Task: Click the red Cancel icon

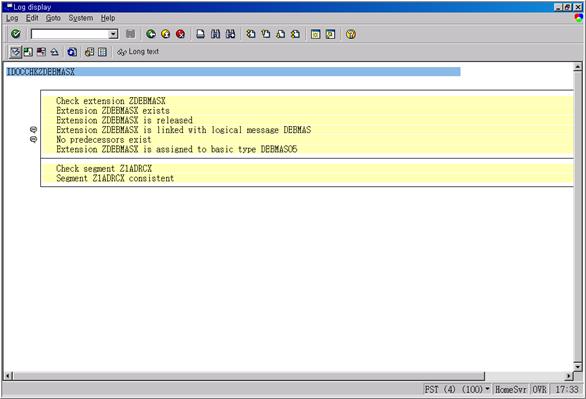Action: click(181, 34)
